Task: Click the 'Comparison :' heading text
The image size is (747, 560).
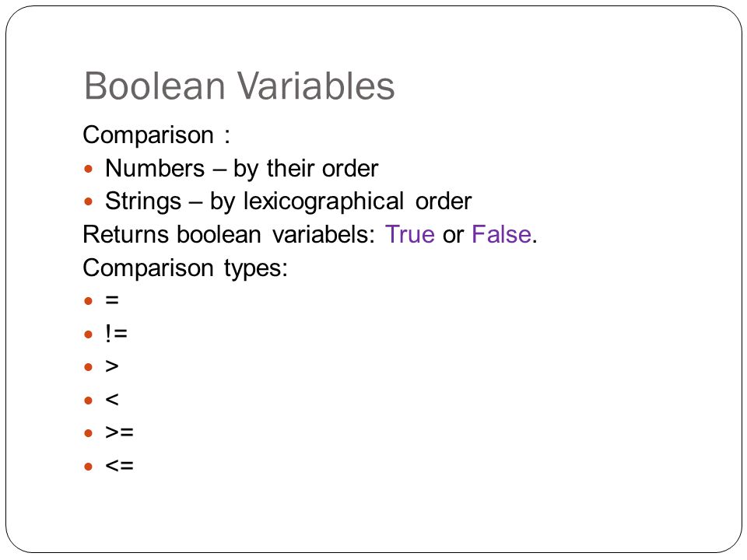Action: point(156,135)
